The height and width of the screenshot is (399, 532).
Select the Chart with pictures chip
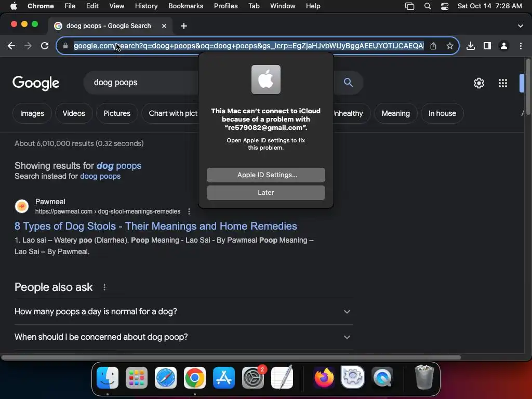coord(170,113)
